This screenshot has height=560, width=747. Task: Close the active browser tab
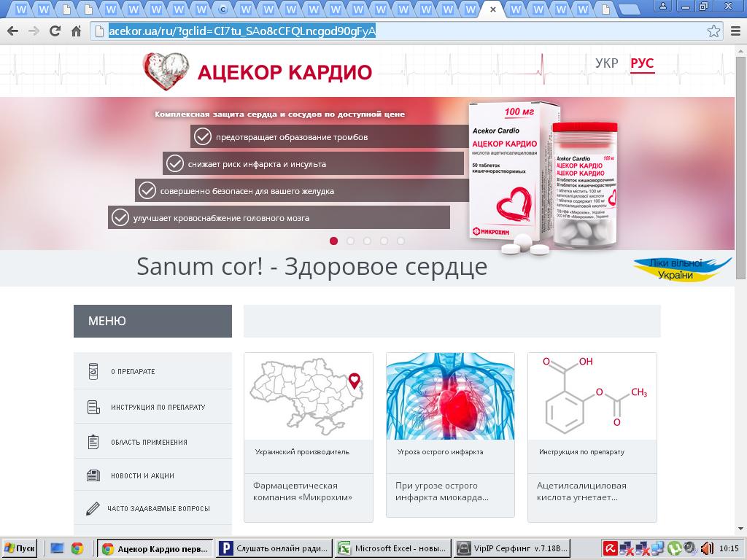(493, 9)
